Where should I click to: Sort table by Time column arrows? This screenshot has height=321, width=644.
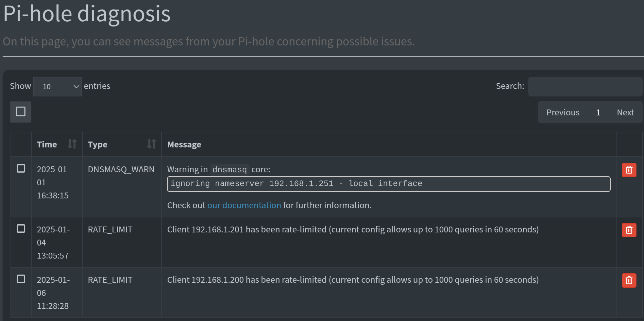click(72, 144)
